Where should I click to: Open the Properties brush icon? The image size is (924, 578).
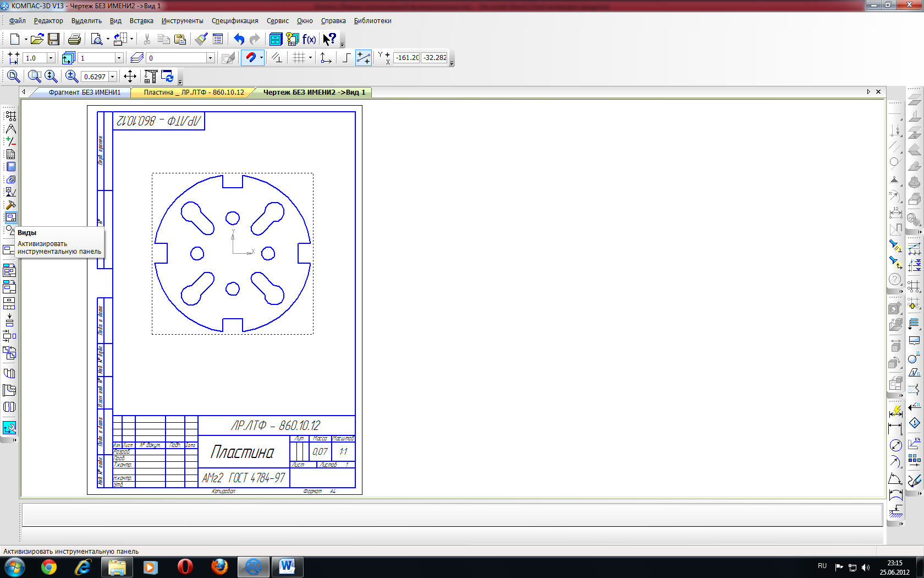[201, 39]
